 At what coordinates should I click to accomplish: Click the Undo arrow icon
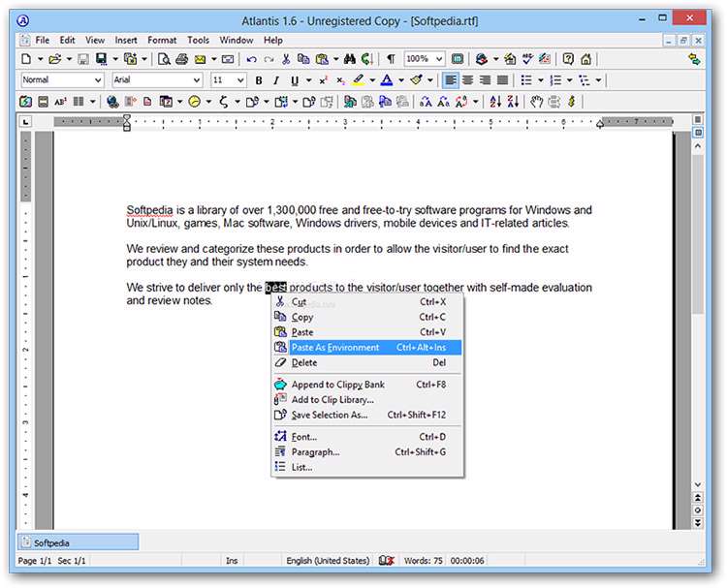[x=254, y=59]
